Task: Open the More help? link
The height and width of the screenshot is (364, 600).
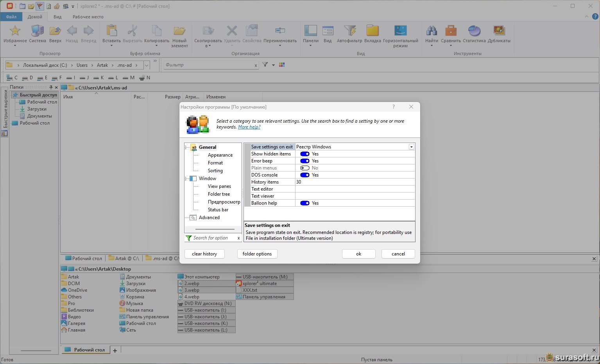Action: click(249, 127)
